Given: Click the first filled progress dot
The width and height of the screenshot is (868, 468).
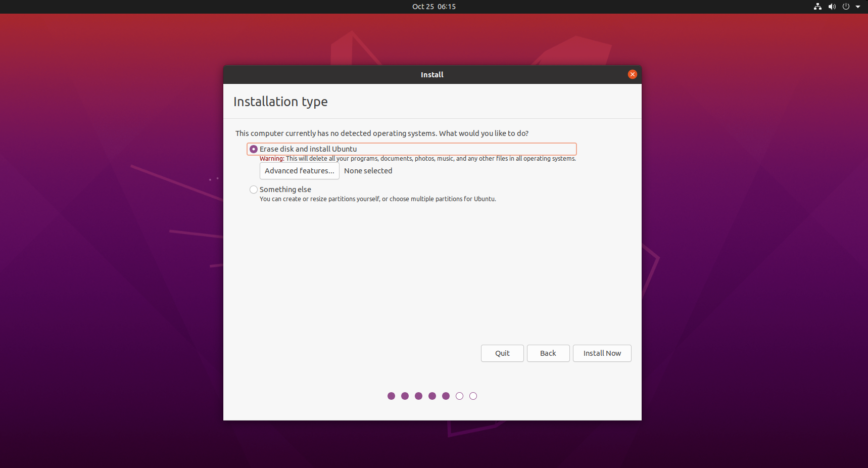Looking at the screenshot, I should point(391,396).
